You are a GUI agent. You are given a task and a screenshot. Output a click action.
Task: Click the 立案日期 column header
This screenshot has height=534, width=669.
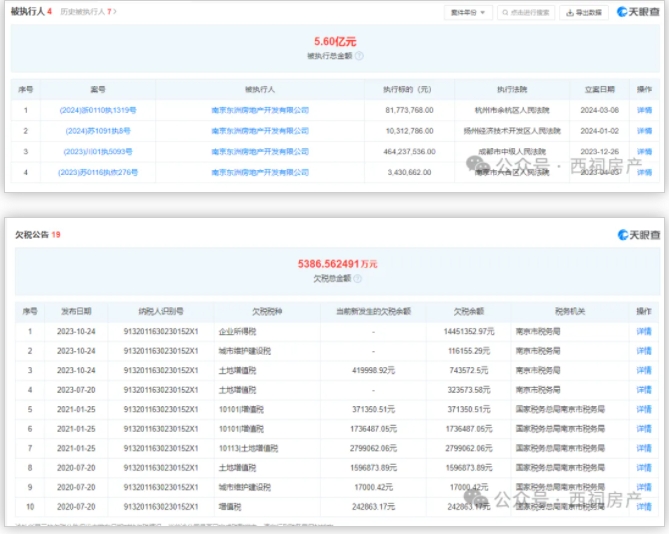tap(599, 90)
